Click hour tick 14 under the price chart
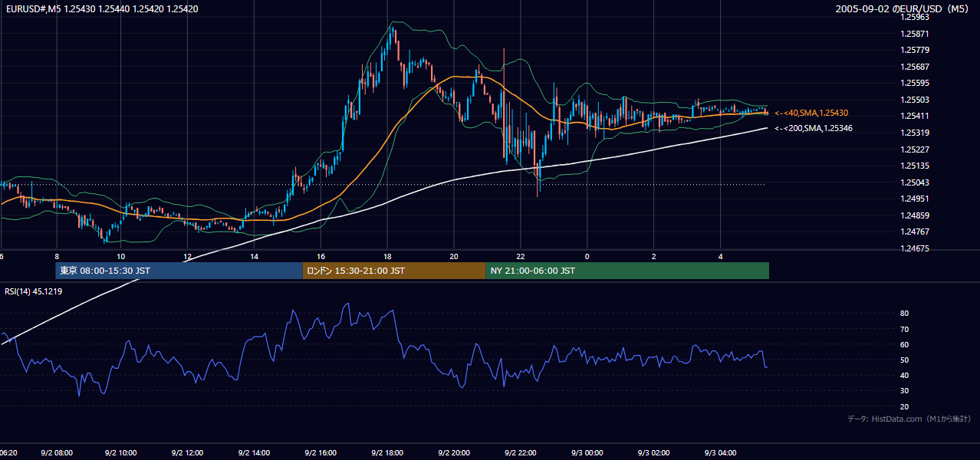 tap(255, 256)
